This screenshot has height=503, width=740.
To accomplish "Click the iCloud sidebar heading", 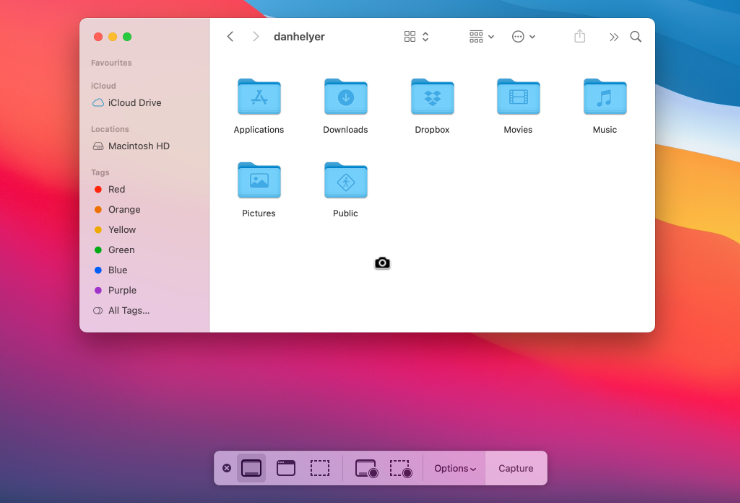I will click(x=103, y=86).
